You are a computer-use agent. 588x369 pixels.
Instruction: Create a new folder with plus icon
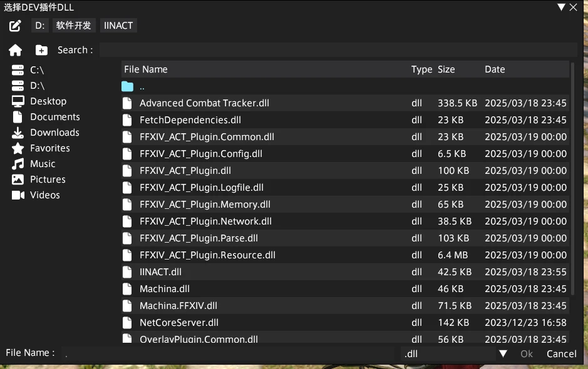coord(41,50)
